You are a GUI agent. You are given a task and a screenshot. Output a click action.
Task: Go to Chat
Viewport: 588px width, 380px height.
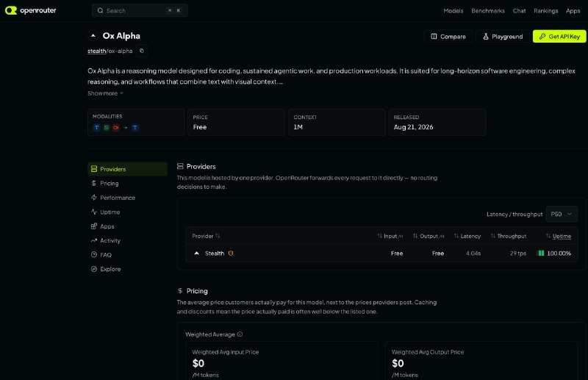(x=519, y=11)
